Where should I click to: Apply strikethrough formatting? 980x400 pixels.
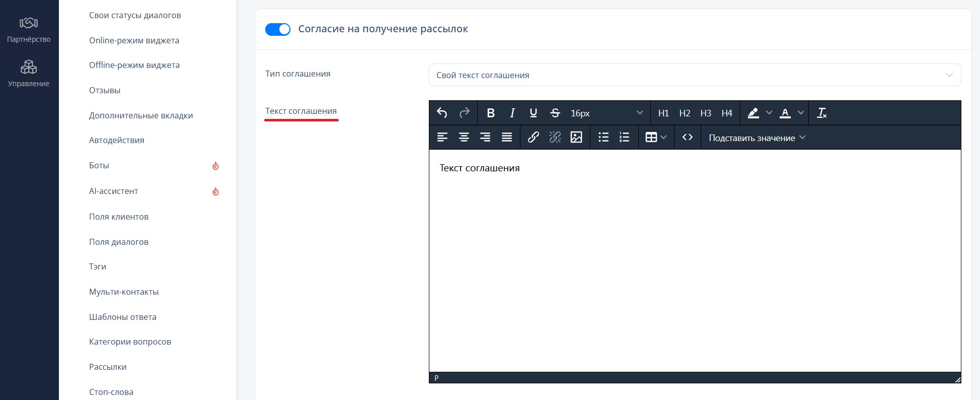[555, 113]
